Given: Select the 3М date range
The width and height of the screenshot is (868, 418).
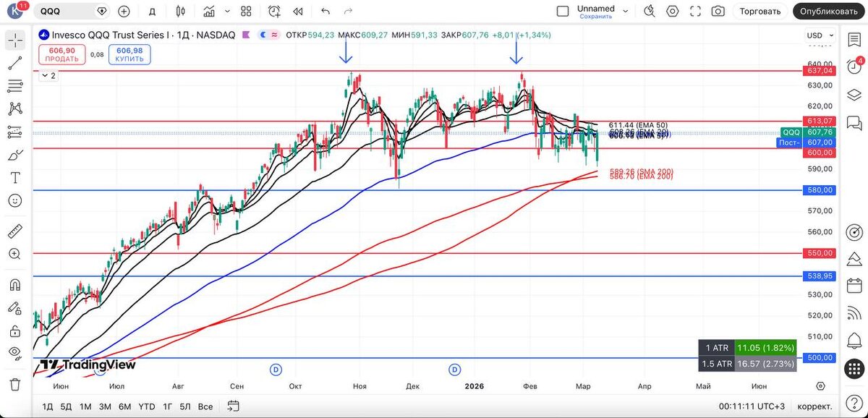Looking at the screenshot, I should pyautogui.click(x=105, y=406).
